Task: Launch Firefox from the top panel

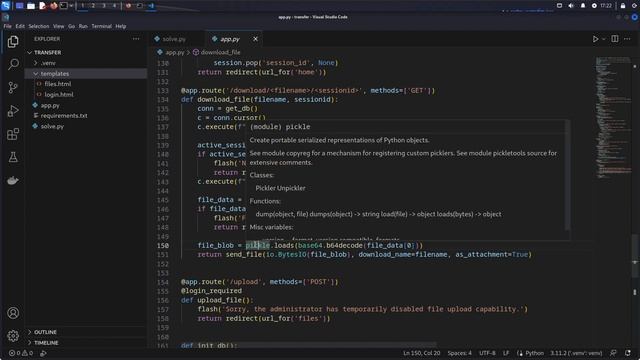Action: [x=53, y=6]
